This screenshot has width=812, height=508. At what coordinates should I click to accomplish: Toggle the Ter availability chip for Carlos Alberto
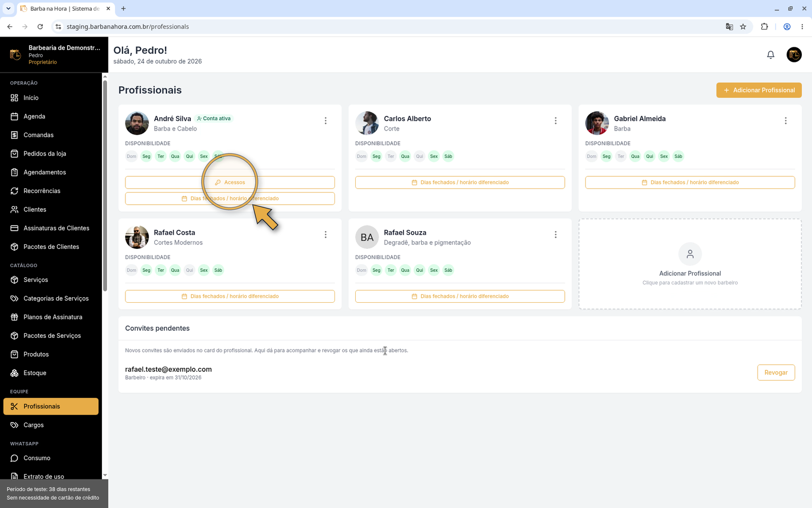point(390,156)
